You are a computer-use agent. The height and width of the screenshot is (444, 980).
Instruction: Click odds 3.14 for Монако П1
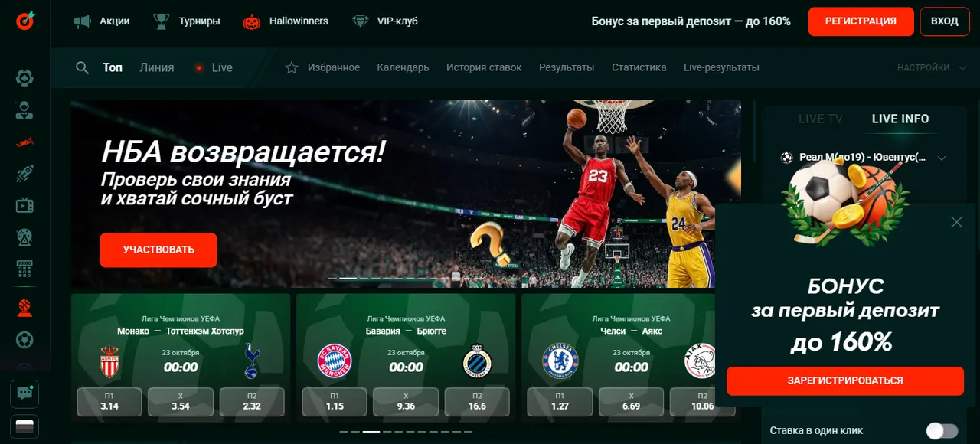click(109, 401)
